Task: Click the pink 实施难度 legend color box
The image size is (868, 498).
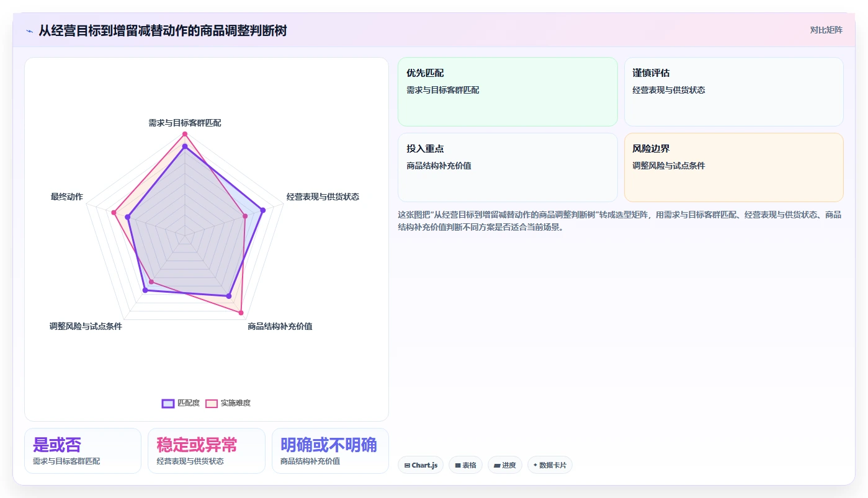Action: pos(212,403)
